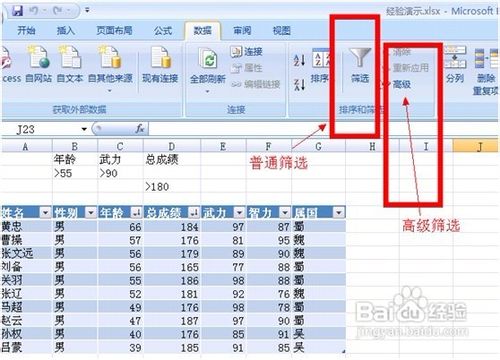Click the 现有连接 icon
Screen dimensions: 500x360
160,64
